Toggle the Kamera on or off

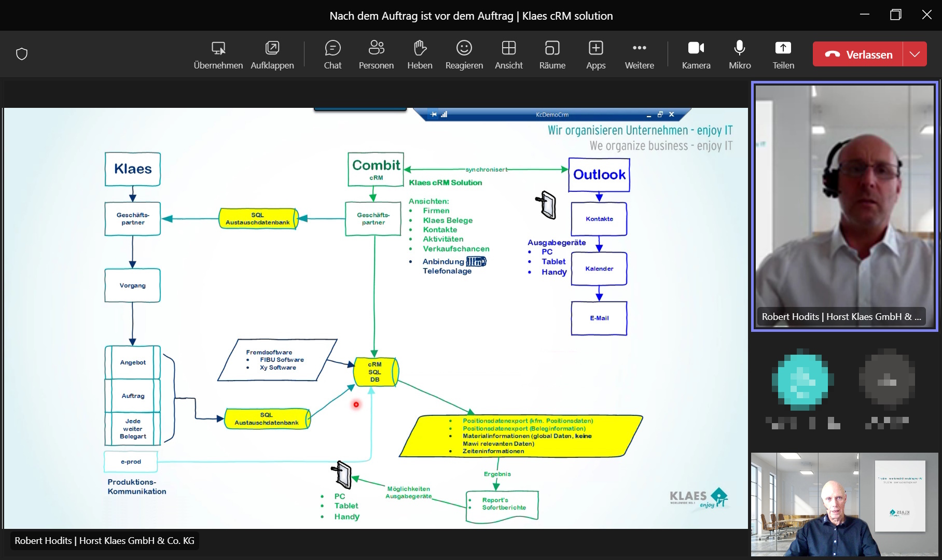[696, 54]
